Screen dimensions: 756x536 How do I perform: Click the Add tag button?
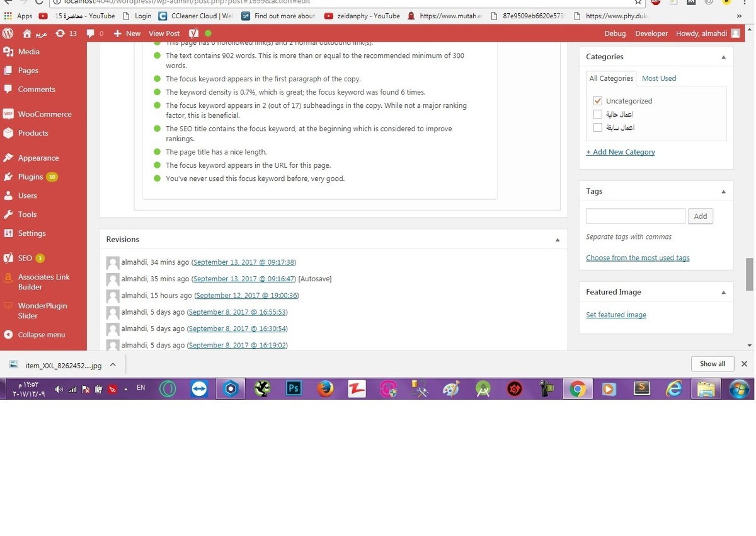click(700, 216)
